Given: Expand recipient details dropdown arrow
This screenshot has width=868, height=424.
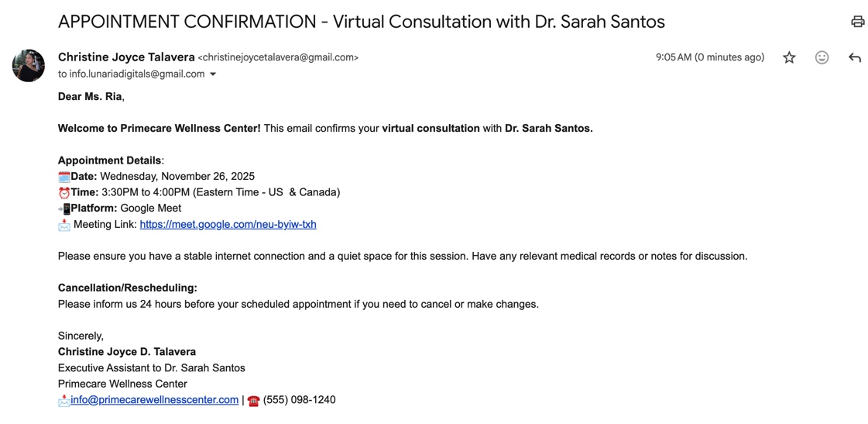Looking at the screenshot, I should (213, 74).
